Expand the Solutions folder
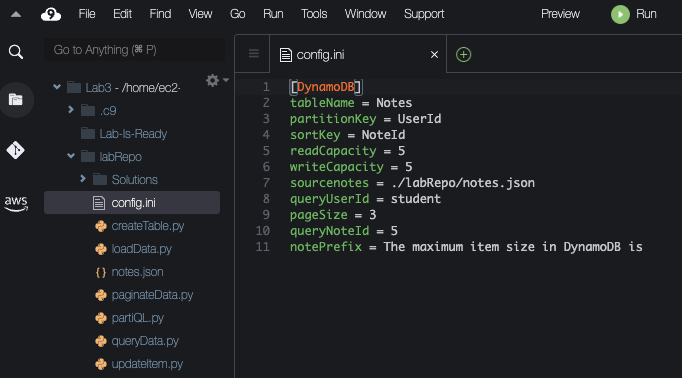 click(x=83, y=178)
